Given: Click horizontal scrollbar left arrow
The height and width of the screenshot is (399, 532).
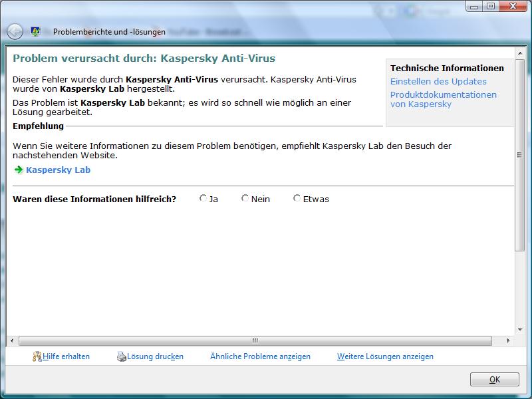Looking at the screenshot, I should click(x=12, y=340).
